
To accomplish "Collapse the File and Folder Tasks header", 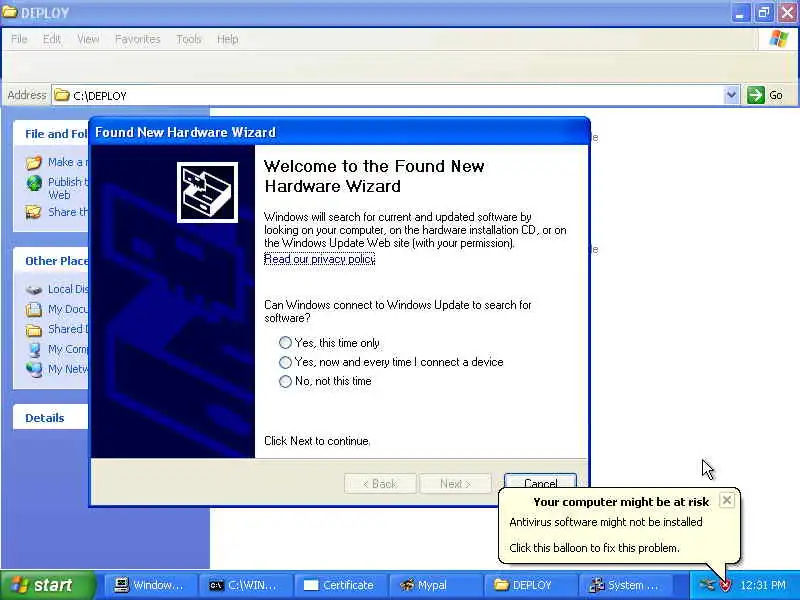I will coord(51,134).
